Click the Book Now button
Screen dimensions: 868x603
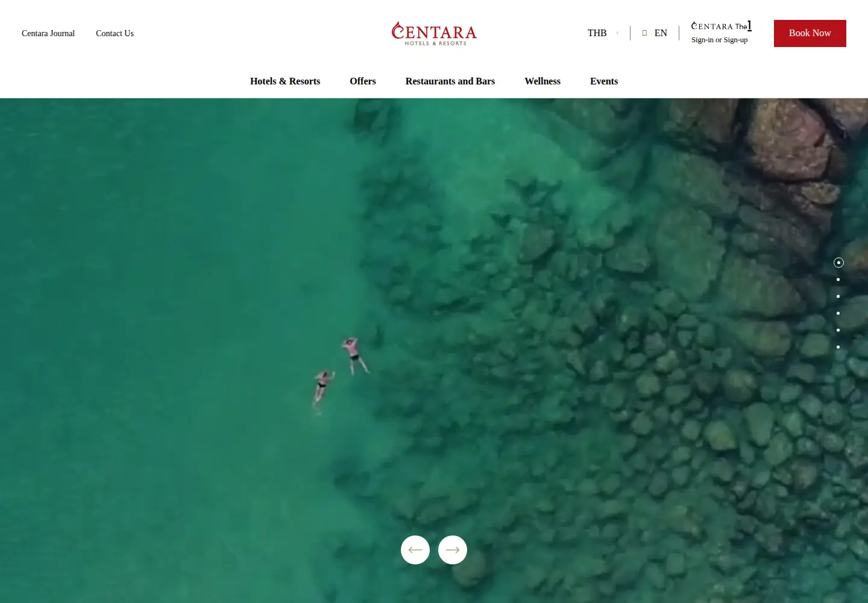810,33
